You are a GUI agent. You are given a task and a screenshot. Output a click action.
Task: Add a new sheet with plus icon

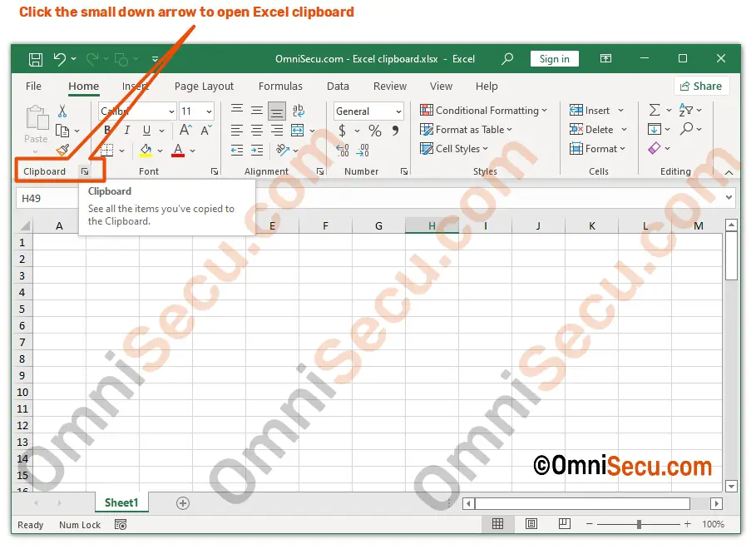183,503
